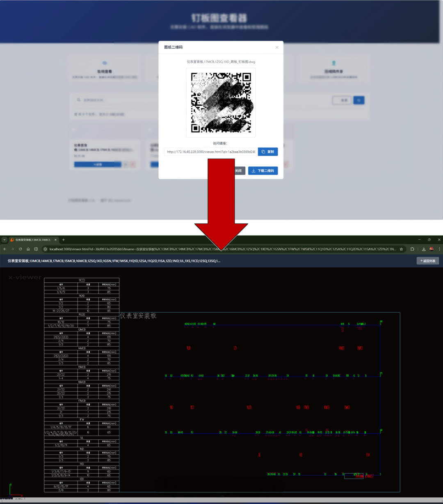443x504 pixels.
Task: Click the 仪表室安装板 title in the drawing
Action: (138, 316)
